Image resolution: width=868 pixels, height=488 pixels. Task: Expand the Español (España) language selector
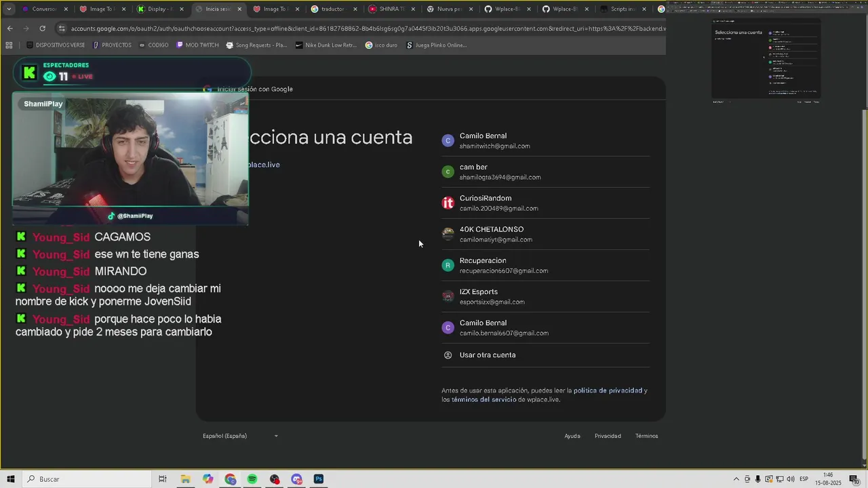[240, 436]
